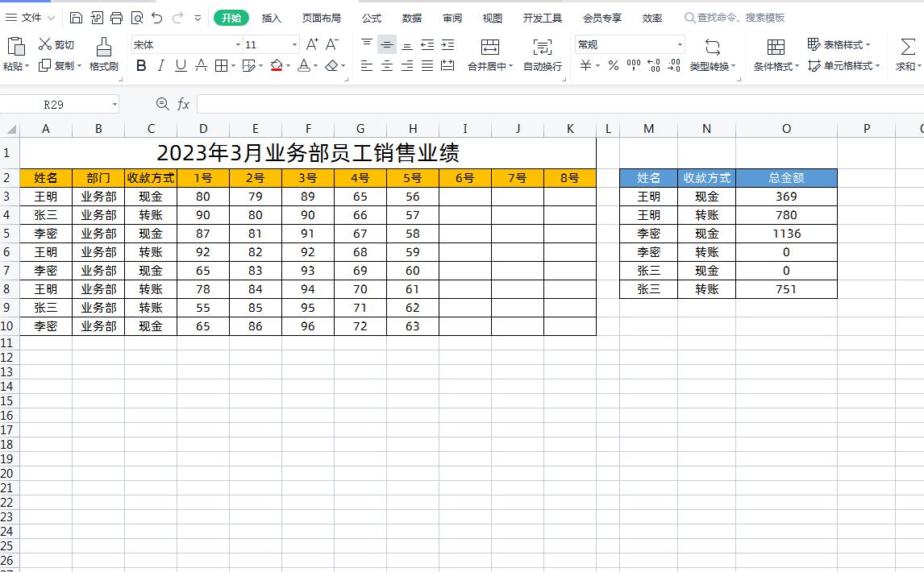Click the Conditional Formatting (条件格式) icon
Screen dimensions: 924x572
[x=776, y=47]
